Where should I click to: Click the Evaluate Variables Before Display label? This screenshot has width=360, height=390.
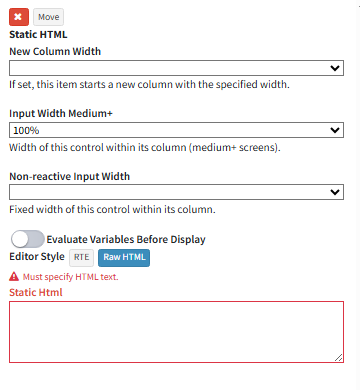pos(126,239)
